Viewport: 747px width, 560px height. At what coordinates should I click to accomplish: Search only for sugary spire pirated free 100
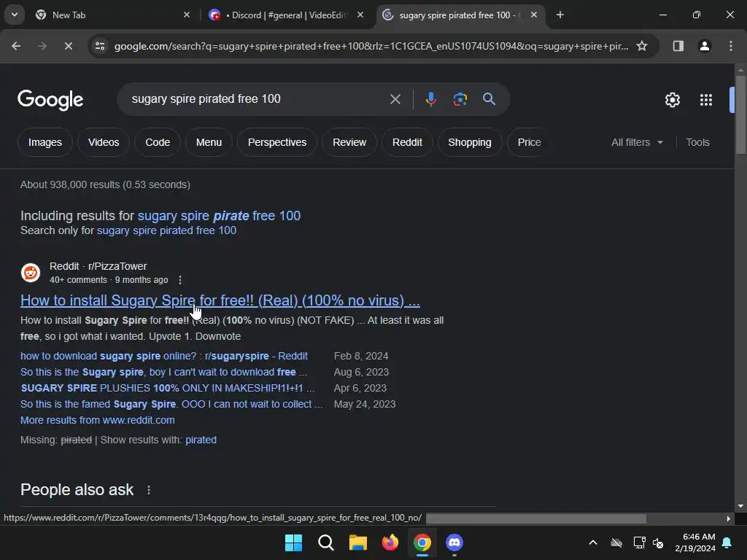click(x=166, y=230)
